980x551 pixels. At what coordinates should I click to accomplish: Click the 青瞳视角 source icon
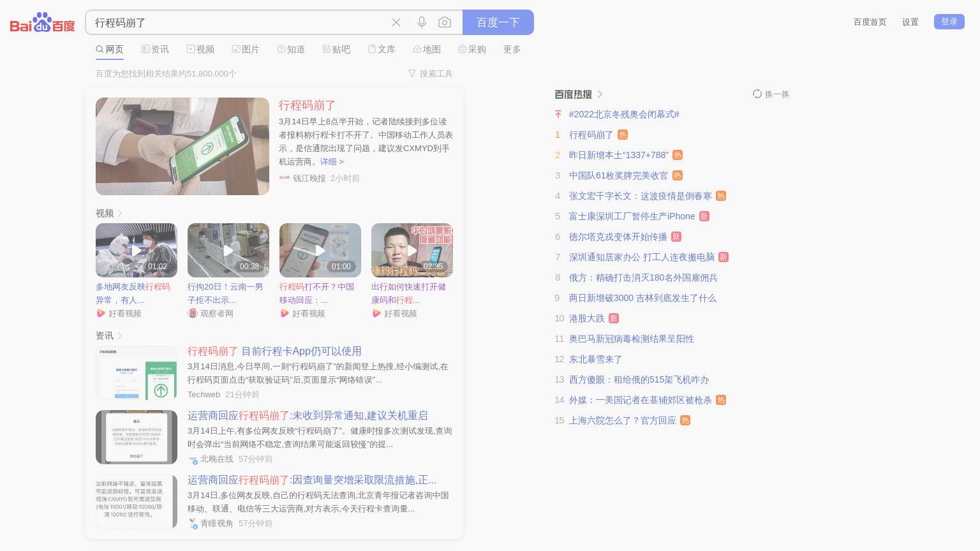coord(193,524)
